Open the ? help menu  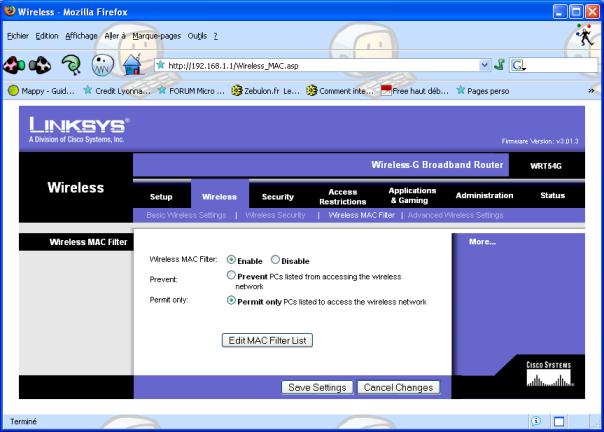(215, 36)
